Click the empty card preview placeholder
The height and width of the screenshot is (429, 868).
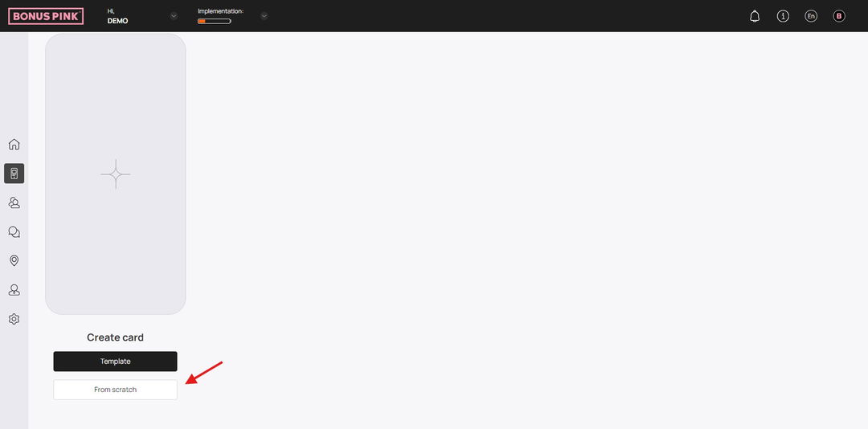tap(115, 174)
